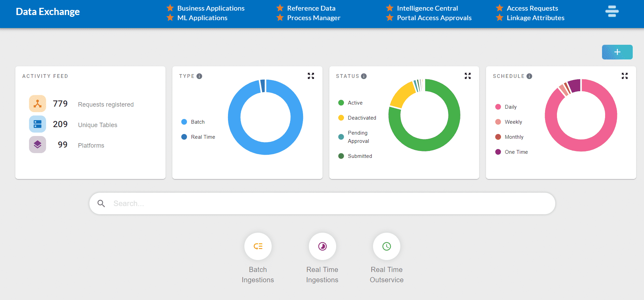The image size is (644, 300).
Task: Click into the Search input field
Action: [322, 204]
